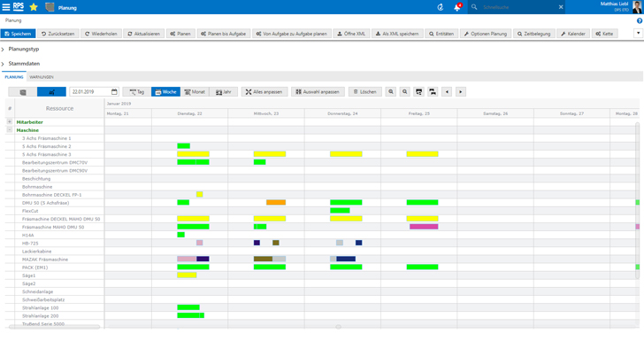
Task: Expand the Mitarbeiter resource group
Action: click(10, 121)
